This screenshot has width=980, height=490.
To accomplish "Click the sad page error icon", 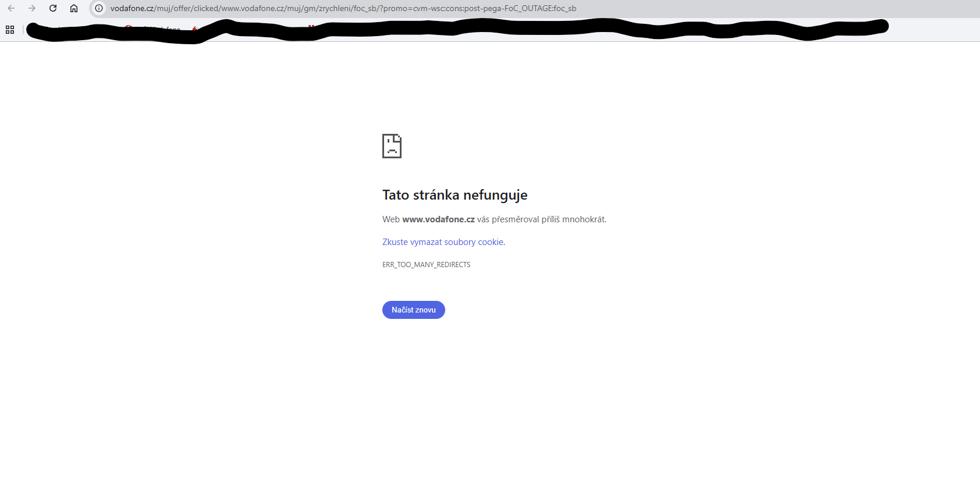I will click(392, 146).
